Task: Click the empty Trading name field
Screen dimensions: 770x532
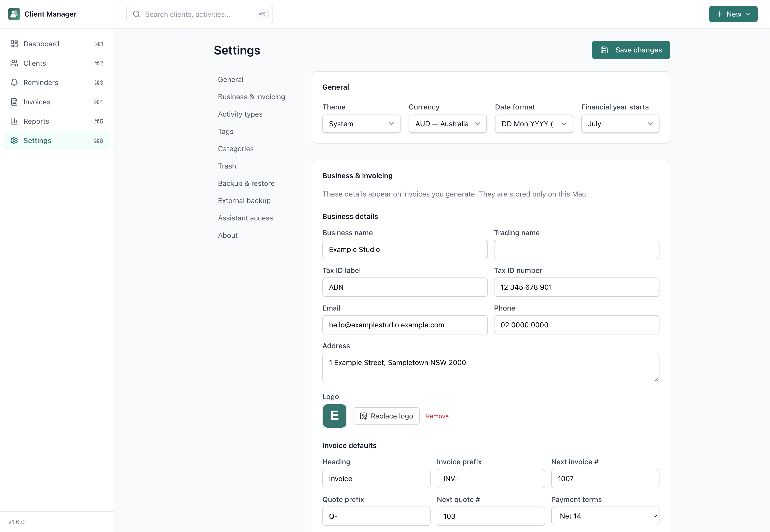Action: (x=576, y=249)
